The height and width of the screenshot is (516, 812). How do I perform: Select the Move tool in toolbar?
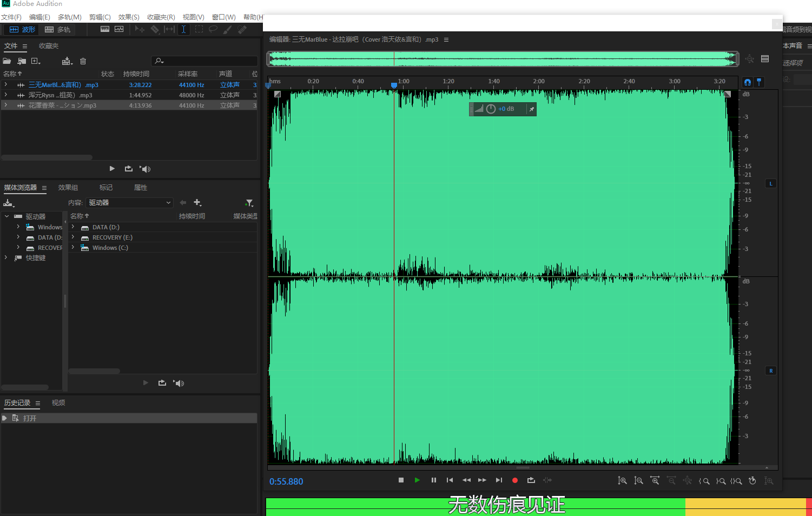pos(140,29)
